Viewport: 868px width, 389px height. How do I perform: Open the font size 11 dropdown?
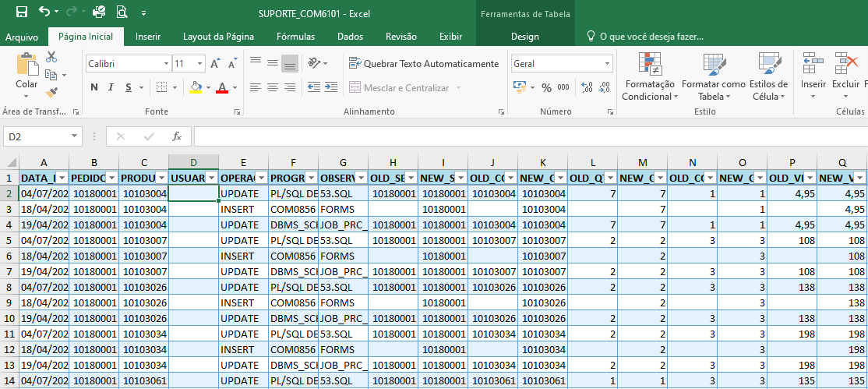pyautogui.click(x=200, y=64)
